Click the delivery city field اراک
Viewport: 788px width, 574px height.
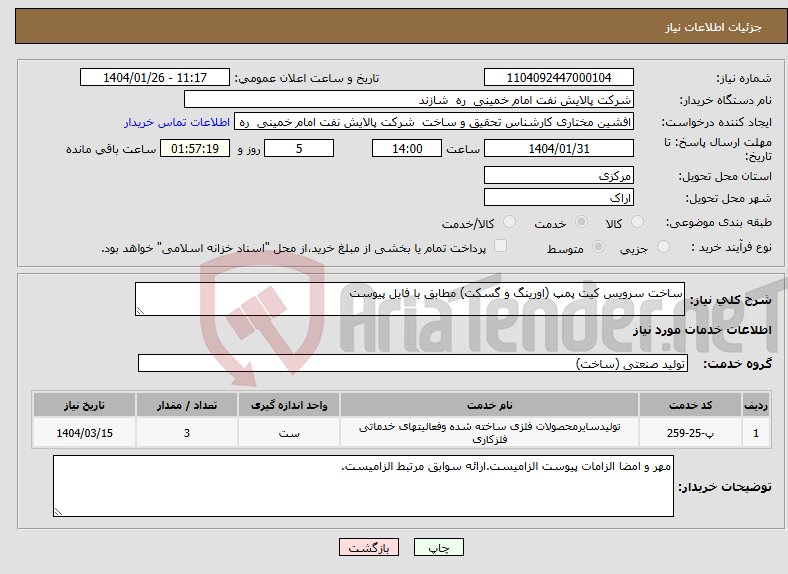(x=558, y=197)
